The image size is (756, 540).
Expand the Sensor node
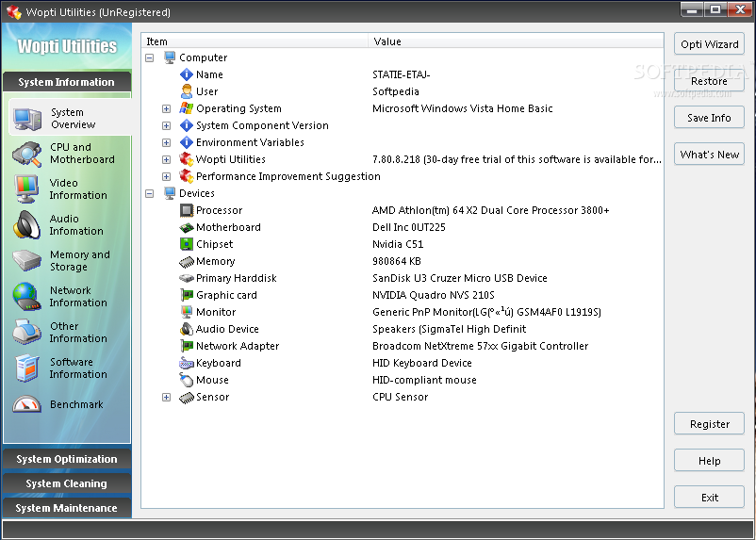click(166, 398)
